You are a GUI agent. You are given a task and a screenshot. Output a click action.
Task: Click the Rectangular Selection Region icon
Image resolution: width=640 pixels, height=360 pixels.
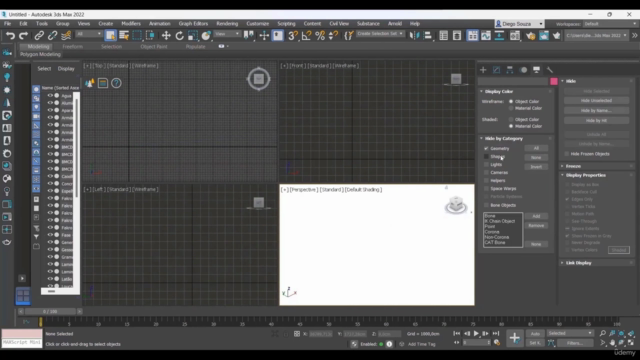pos(137,36)
